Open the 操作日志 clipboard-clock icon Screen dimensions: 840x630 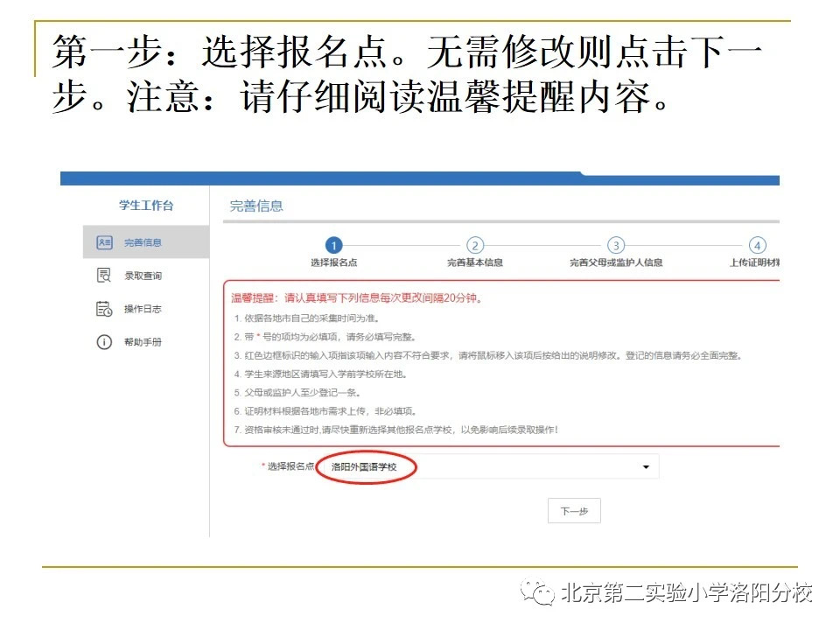click(x=105, y=308)
